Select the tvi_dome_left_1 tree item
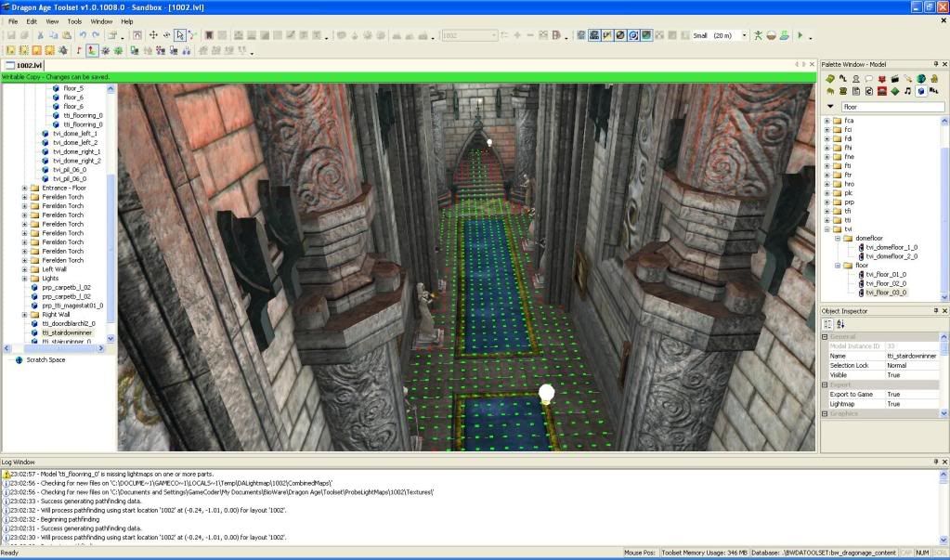The height and width of the screenshot is (560, 950). (x=75, y=134)
